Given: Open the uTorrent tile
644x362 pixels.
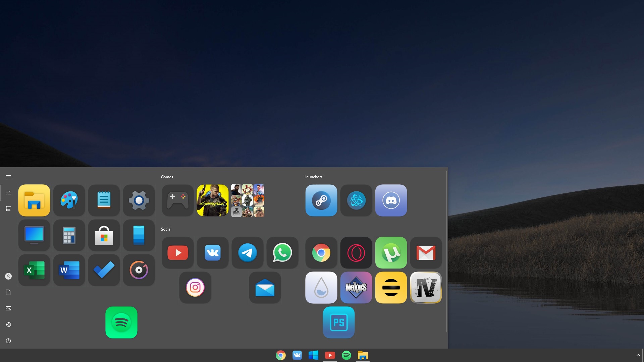Looking at the screenshot, I should pos(391,253).
